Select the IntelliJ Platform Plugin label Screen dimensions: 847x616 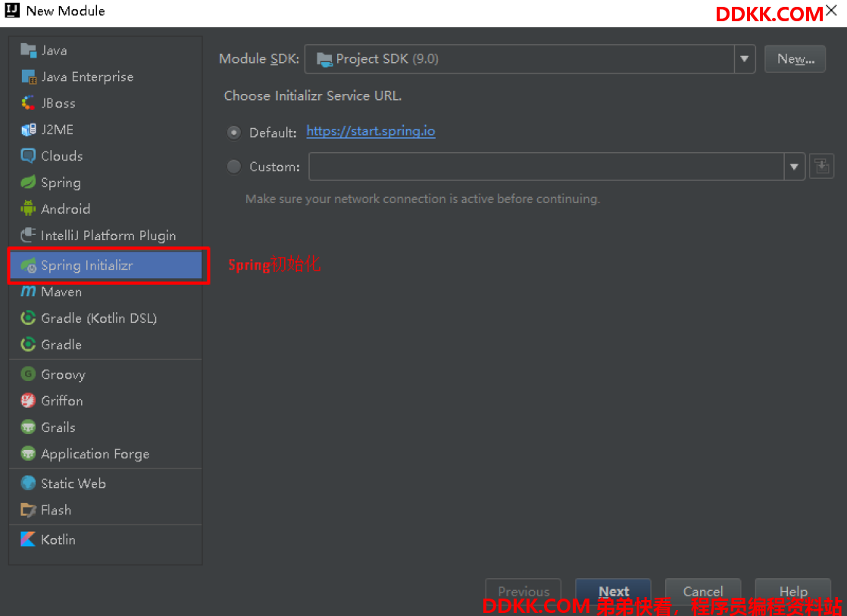[x=108, y=236]
